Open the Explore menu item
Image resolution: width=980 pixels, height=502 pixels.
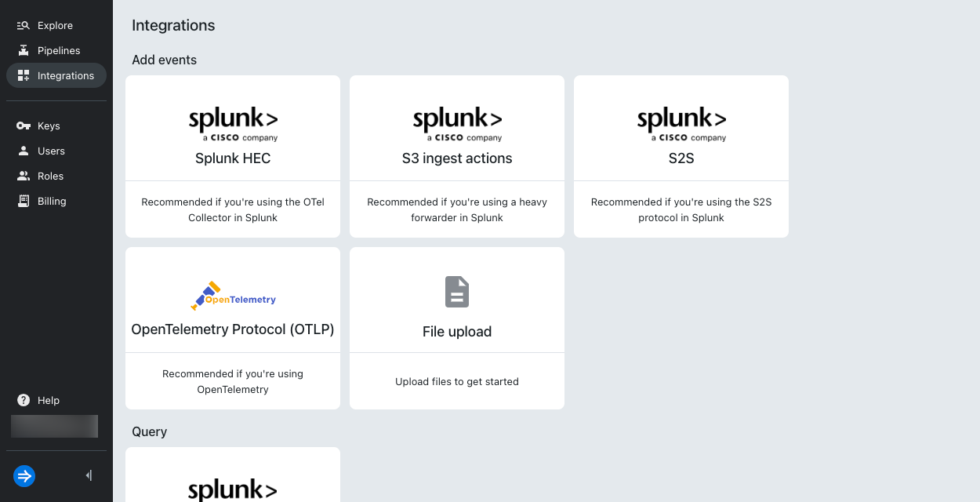[56, 25]
